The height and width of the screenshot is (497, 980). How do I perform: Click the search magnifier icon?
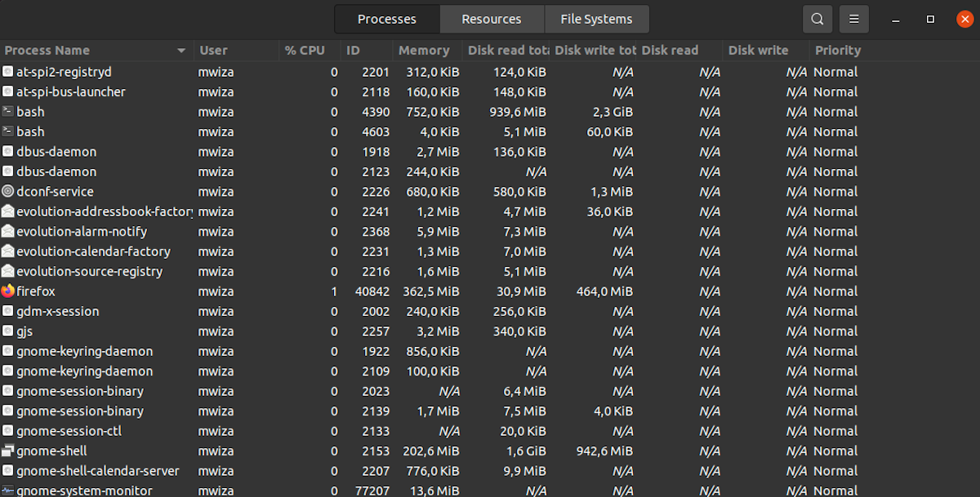(817, 19)
